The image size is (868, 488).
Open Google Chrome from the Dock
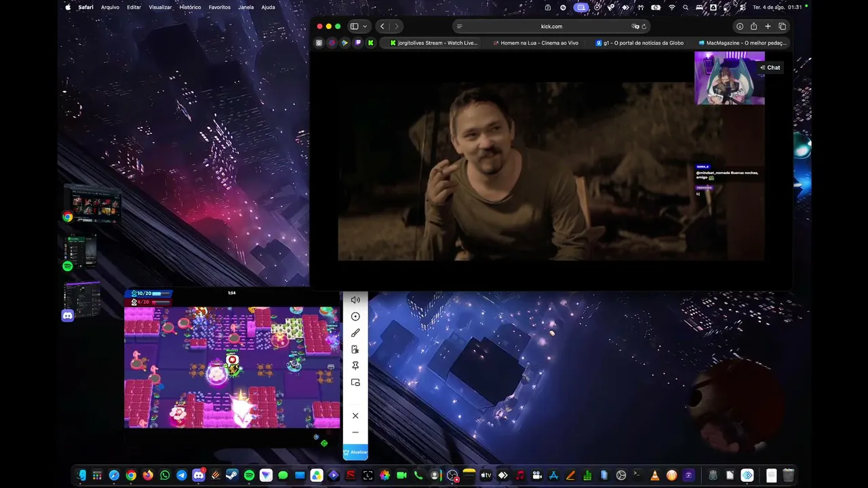[x=131, y=476]
